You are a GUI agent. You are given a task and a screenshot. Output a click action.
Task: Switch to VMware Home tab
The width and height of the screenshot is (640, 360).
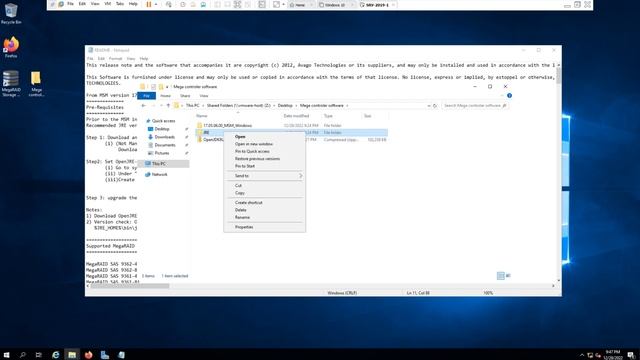[300, 5]
